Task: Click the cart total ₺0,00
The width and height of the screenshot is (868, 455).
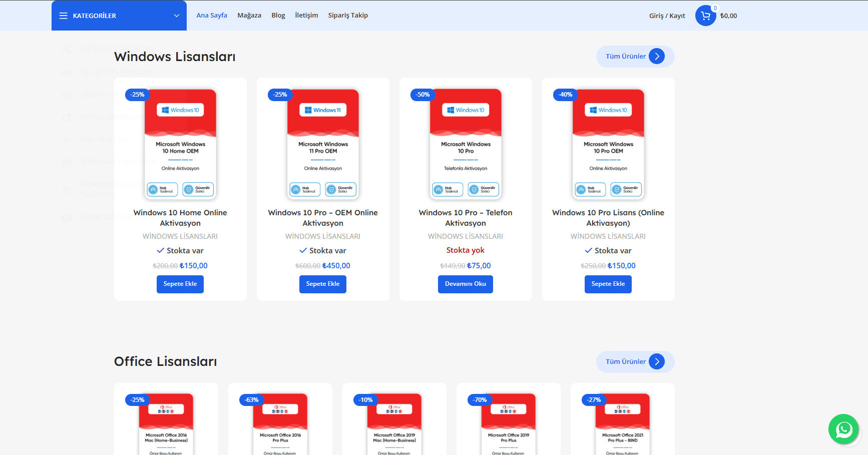Action: [x=728, y=16]
